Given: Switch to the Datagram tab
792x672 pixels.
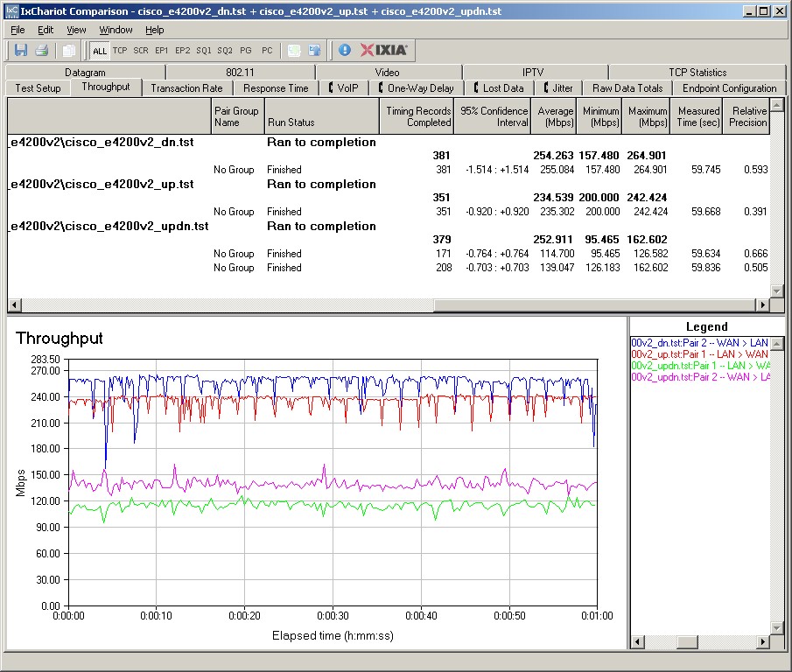Looking at the screenshot, I should 85,73.
